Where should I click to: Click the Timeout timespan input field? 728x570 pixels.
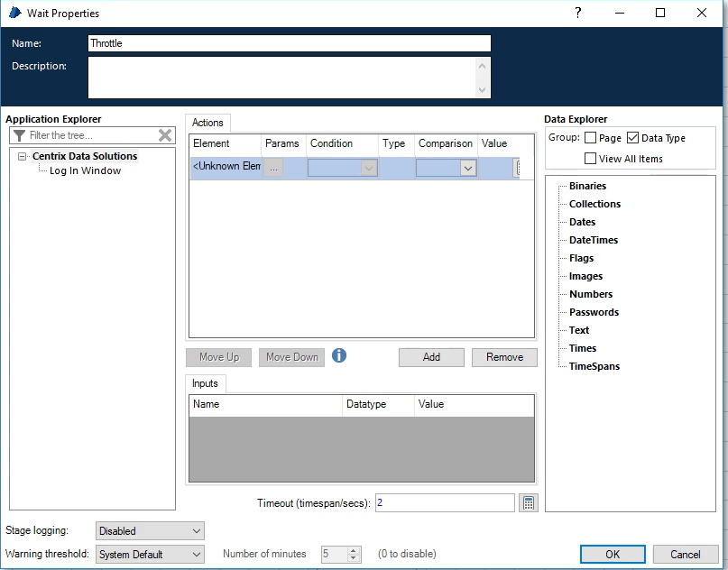pyautogui.click(x=445, y=502)
